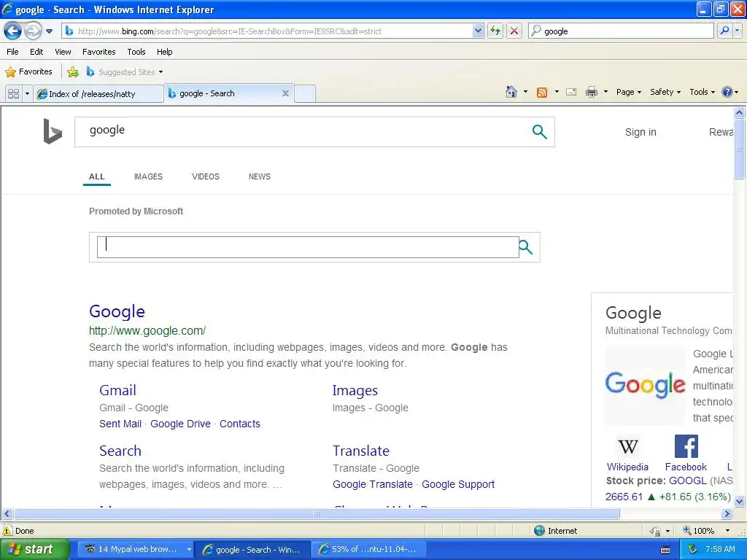747x560 pixels.
Task: Click the vertical scrollbar down arrow
Action: tap(740, 500)
